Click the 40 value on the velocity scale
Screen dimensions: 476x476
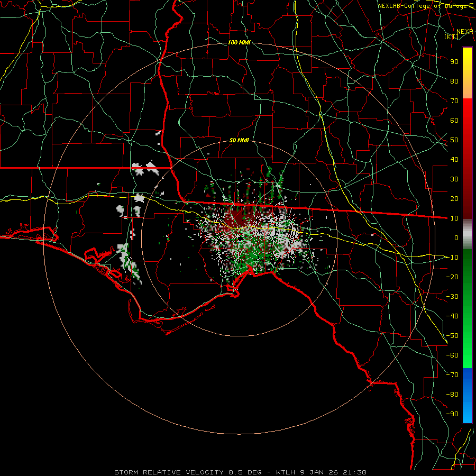pyautogui.click(x=454, y=159)
